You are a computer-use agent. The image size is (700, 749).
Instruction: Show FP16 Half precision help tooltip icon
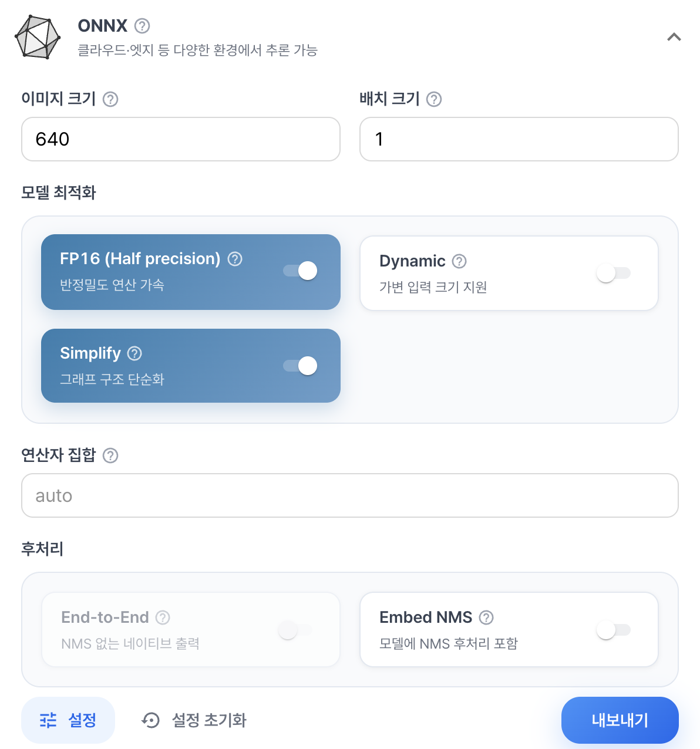point(235,259)
